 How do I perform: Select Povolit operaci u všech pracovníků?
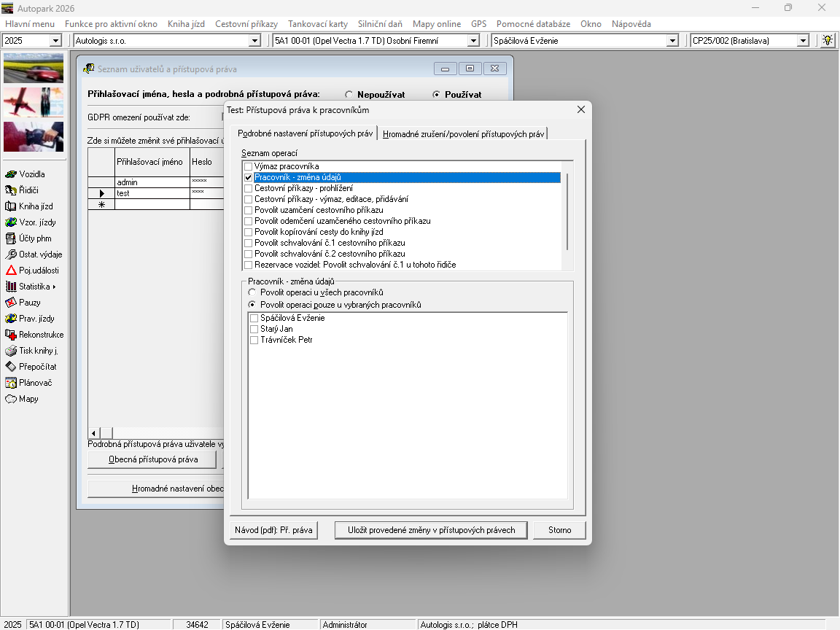[252, 292]
